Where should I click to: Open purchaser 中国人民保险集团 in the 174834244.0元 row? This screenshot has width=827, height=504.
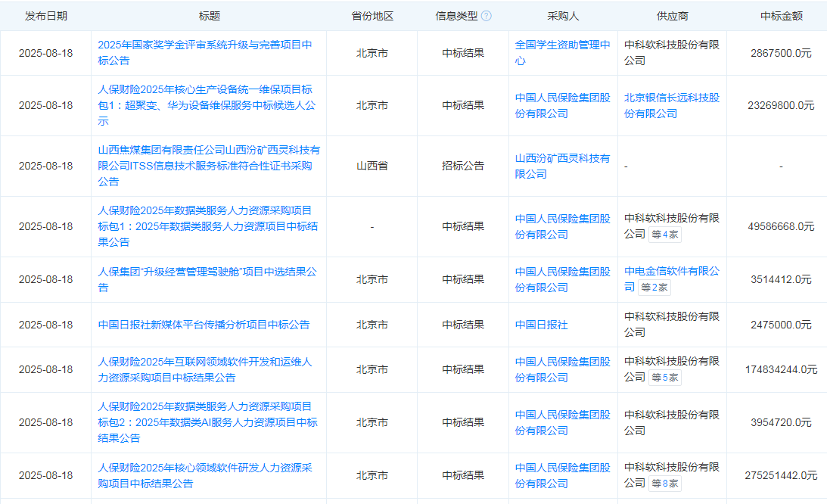pyautogui.click(x=563, y=369)
